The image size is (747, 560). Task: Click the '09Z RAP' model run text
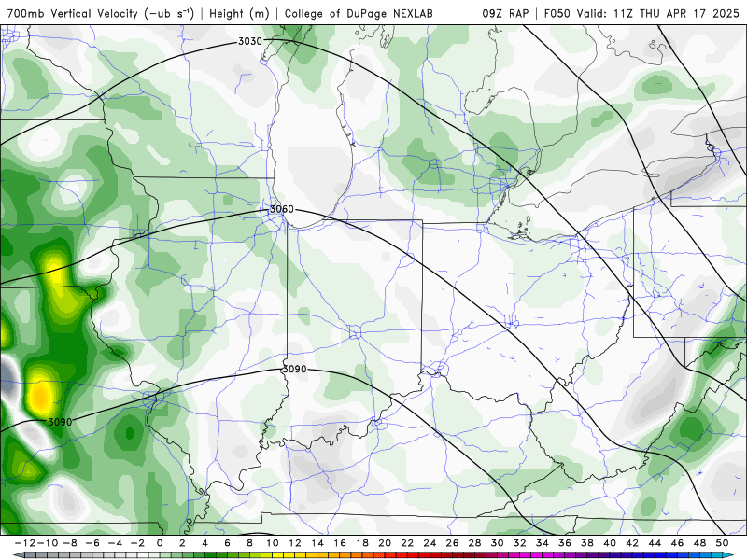pyautogui.click(x=505, y=13)
